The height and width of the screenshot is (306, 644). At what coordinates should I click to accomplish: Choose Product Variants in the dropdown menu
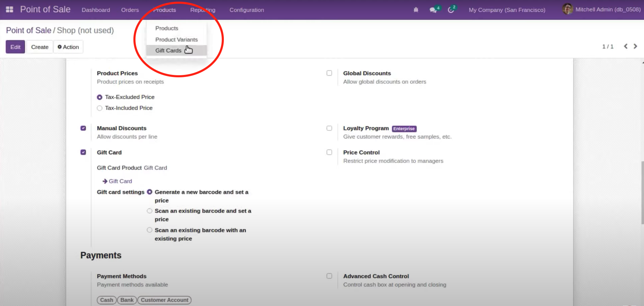[x=176, y=40]
